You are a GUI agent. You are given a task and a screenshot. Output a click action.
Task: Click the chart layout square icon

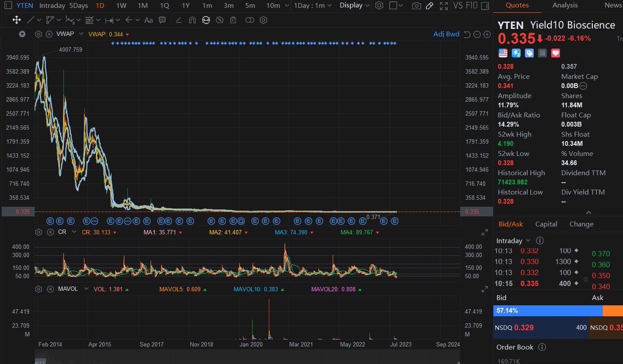(393, 6)
